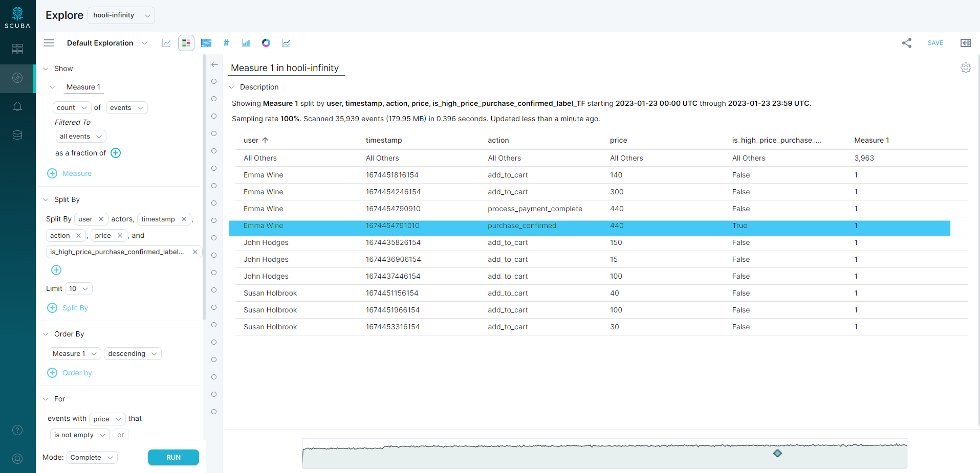Open the Limit 10 dropdown
Image resolution: width=980 pixels, height=473 pixels.
pyautogui.click(x=79, y=288)
